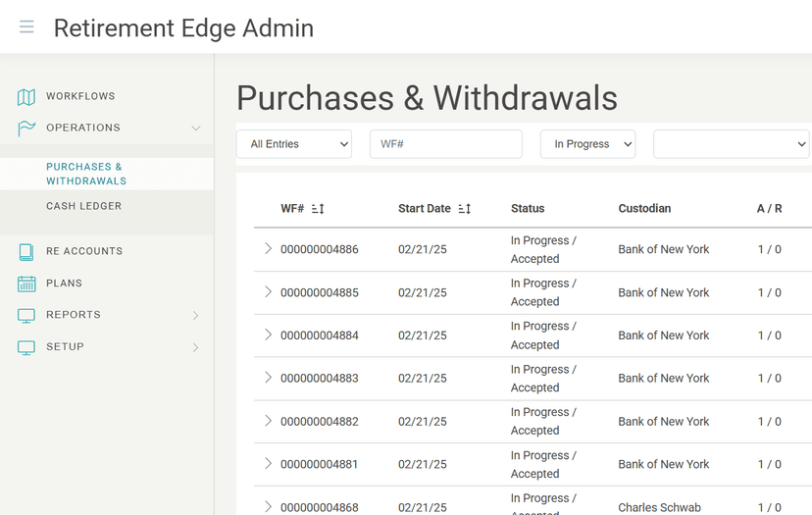Click the Reports monitor icon
The image size is (812, 515).
(x=26, y=316)
